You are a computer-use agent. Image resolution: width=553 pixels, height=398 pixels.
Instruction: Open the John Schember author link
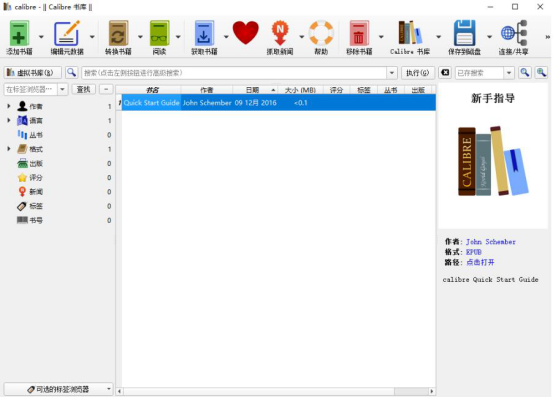(491, 242)
